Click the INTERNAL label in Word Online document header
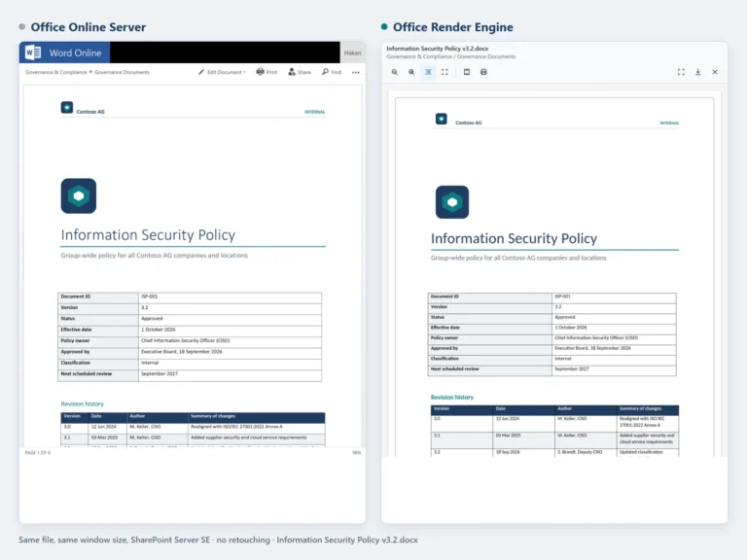 click(x=314, y=112)
